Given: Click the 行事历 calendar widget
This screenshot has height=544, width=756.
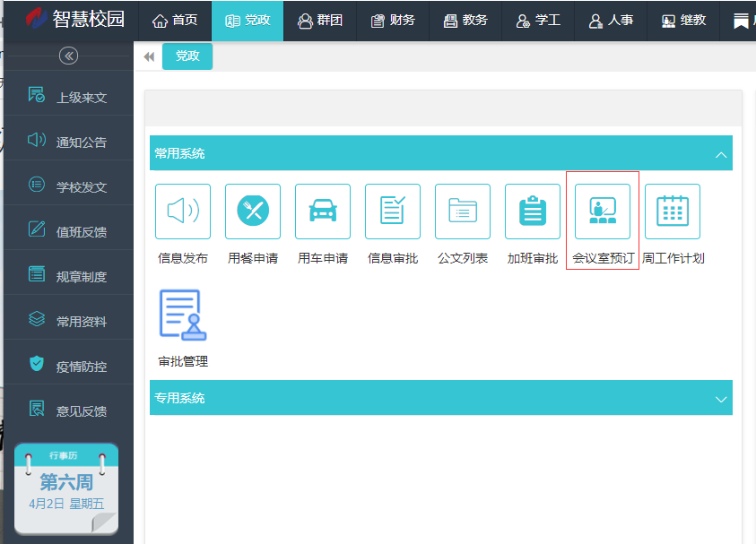Looking at the screenshot, I should tap(66, 488).
